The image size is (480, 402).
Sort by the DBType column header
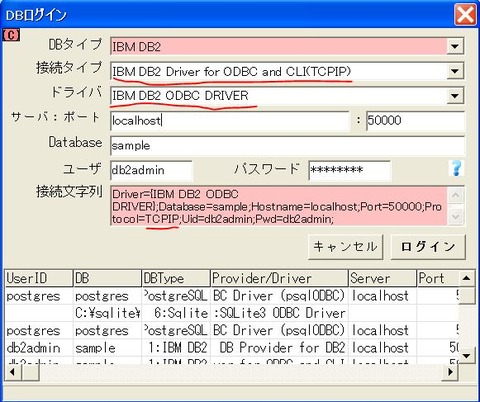click(x=176, y=278)
